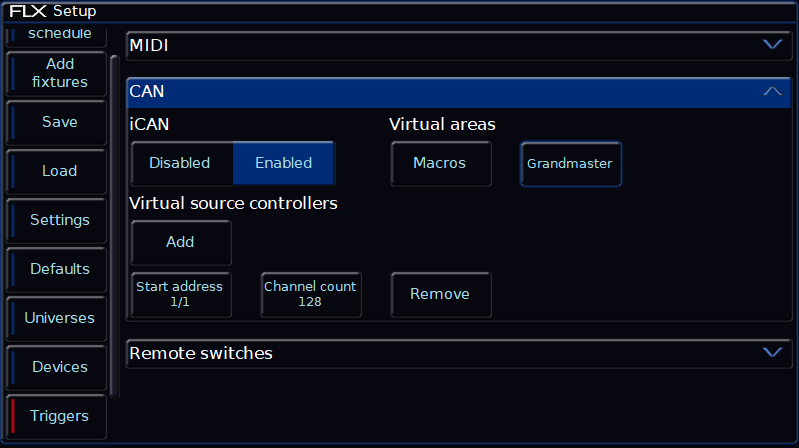Open Defaults in sidebar

pyautogui.click(x=57, y=269)
